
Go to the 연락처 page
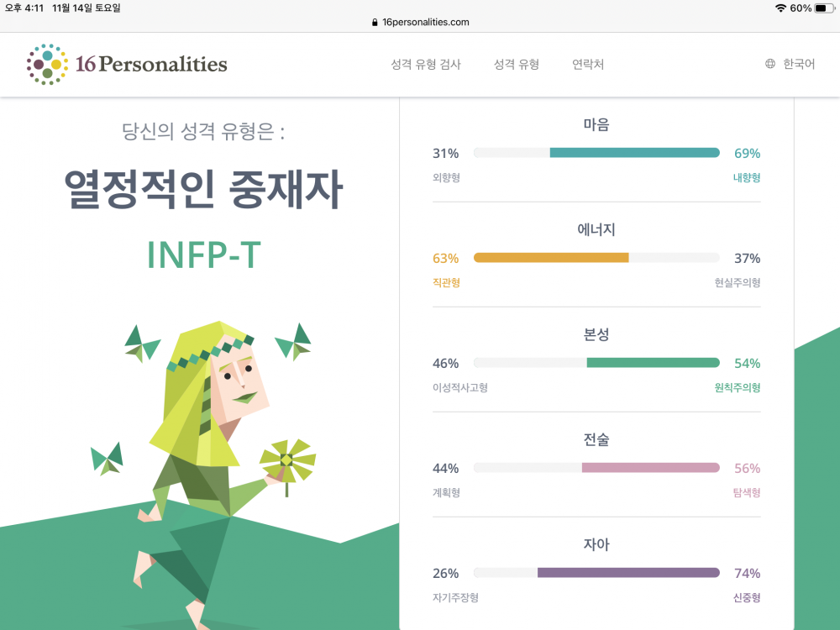click(x=588, y=65)
